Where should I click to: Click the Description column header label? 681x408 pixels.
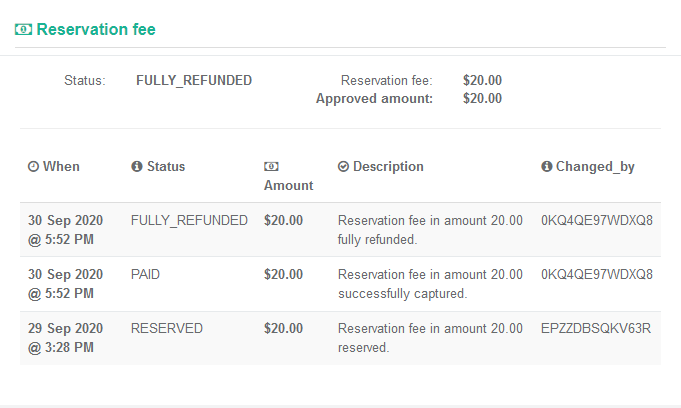point(388,166)
